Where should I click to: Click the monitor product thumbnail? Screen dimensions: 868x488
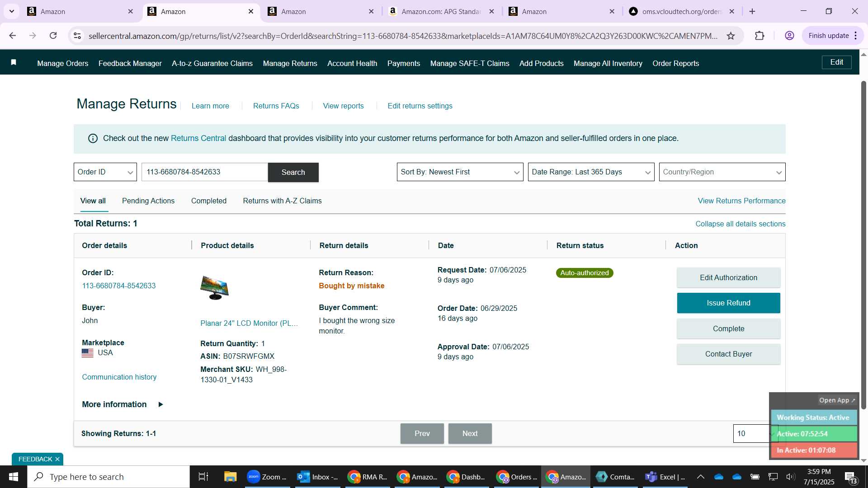(215, 288)
